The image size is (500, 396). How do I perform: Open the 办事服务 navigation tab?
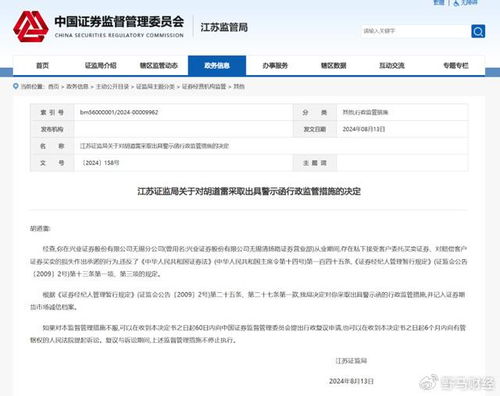coord(275,66)
